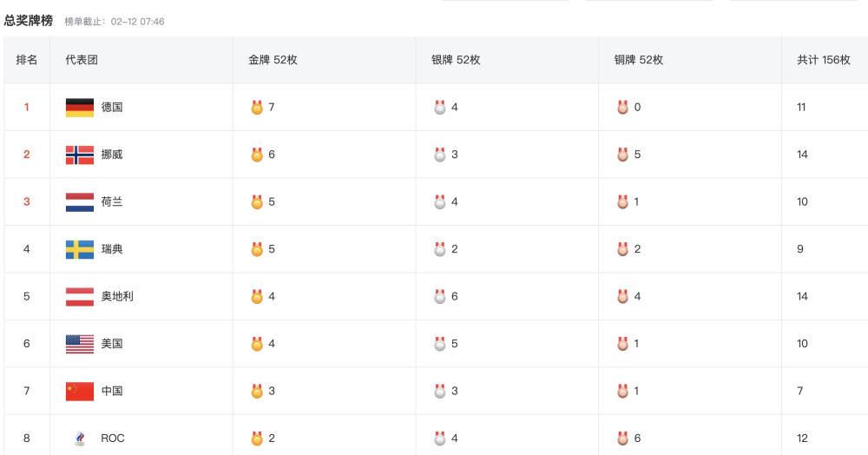Click Norway's flag icon
This screenshot has width=868, height=455.
(x=80, y=155)
